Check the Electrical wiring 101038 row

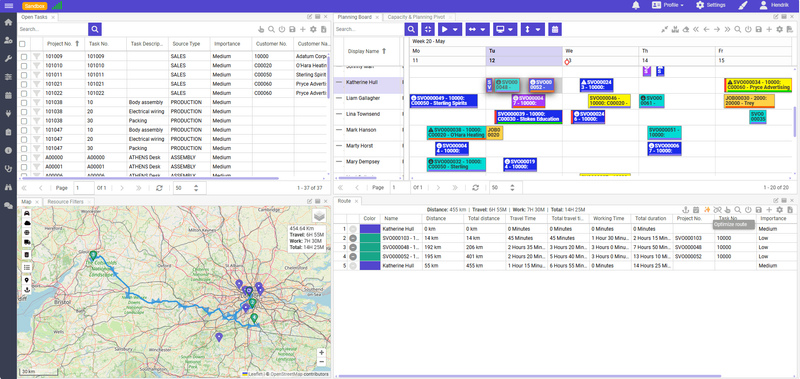pyautogui.click(x=24, y=111)
